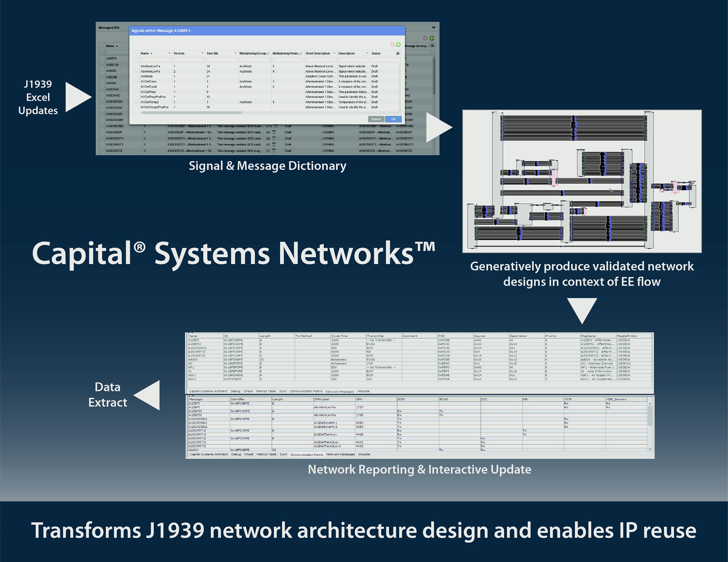The width and height of the screenshot is (728, 562).
Task: Open Version column filter dropdown arrow
Action: click(202, 53)
